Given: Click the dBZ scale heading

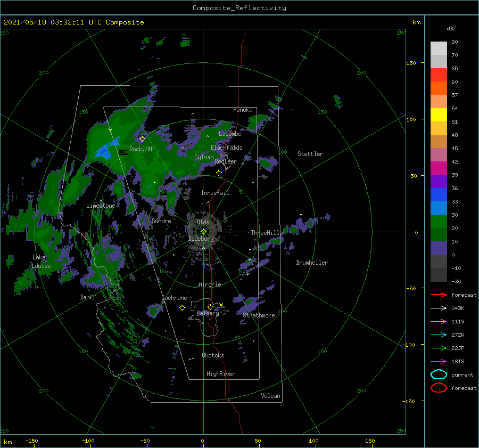Looking at the screenshot, I should (451, 28).
